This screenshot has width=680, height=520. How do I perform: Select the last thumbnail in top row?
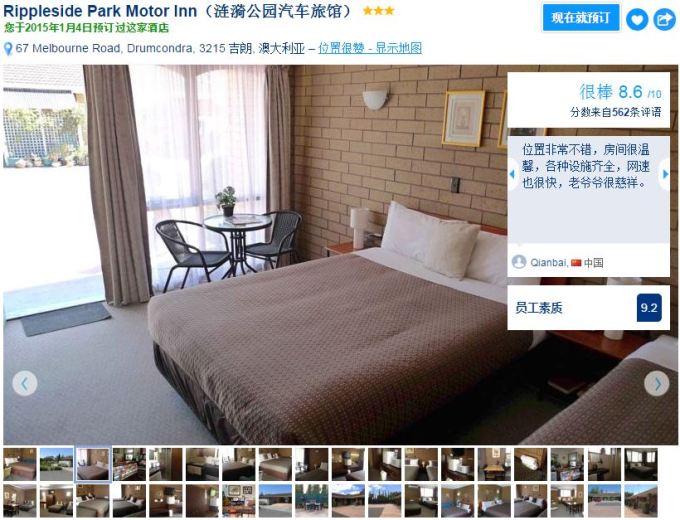(641, 464)
